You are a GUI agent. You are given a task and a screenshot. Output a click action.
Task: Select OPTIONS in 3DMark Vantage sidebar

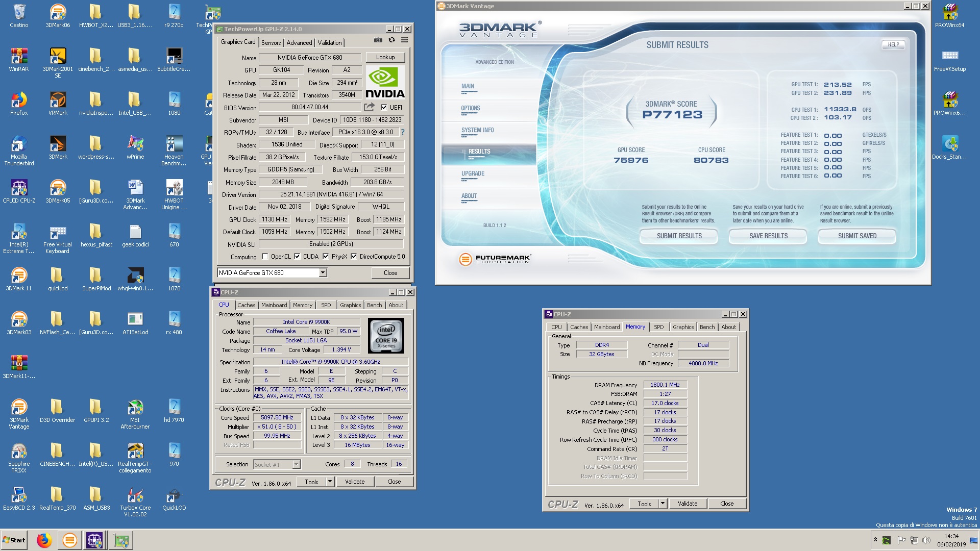[x=470, y=108]
